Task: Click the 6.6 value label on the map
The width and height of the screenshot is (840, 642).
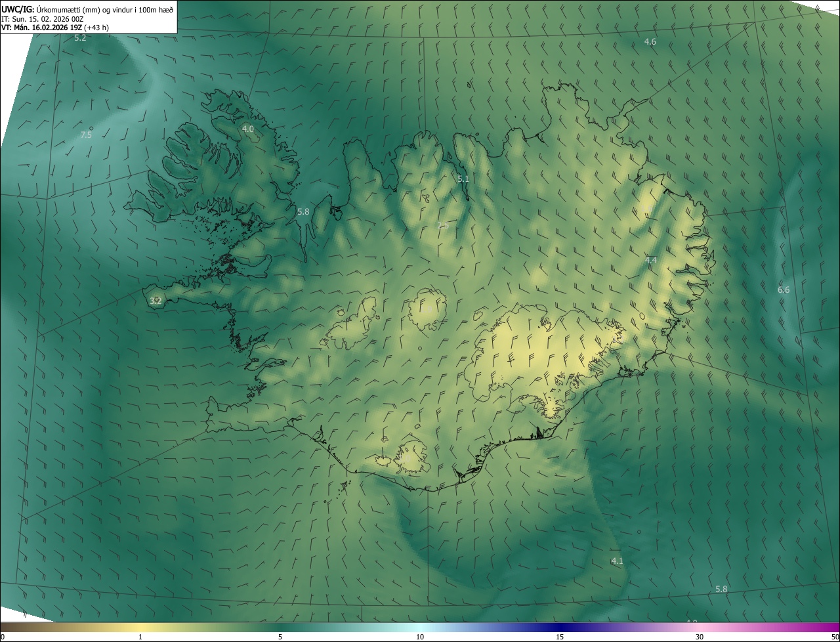Action: pos(784,289)
